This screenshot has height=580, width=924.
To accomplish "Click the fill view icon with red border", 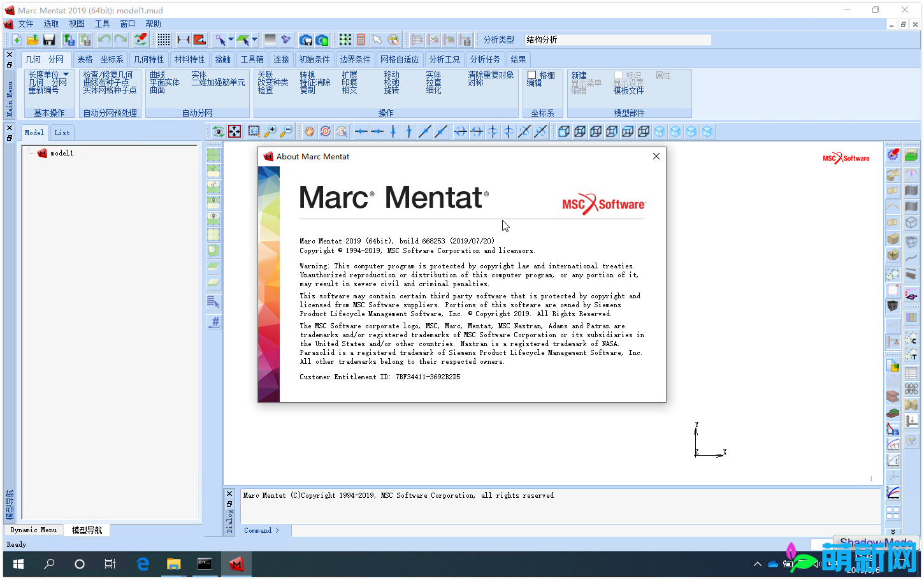I will coord(235,131).
